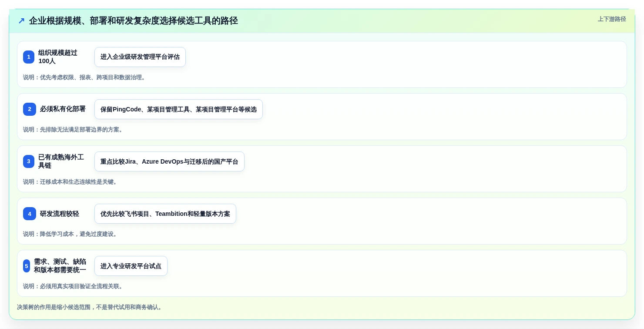Select the 已有成熟海外工具链 condition text

click(61, 161)
